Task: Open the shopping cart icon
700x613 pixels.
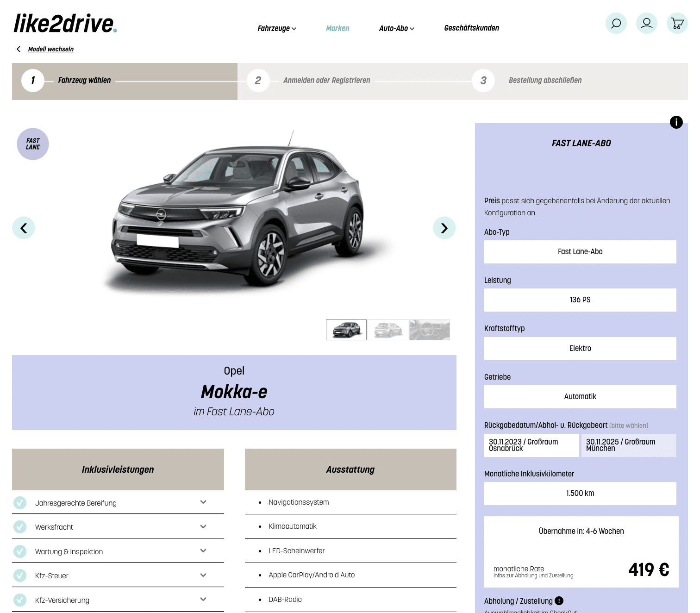Action: [x=677, y=23]
